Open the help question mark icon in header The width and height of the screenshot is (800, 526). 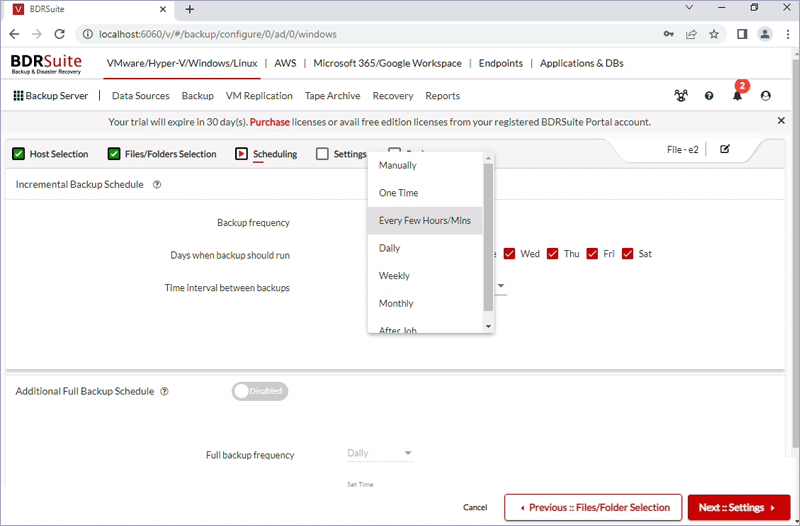[709, 95]
